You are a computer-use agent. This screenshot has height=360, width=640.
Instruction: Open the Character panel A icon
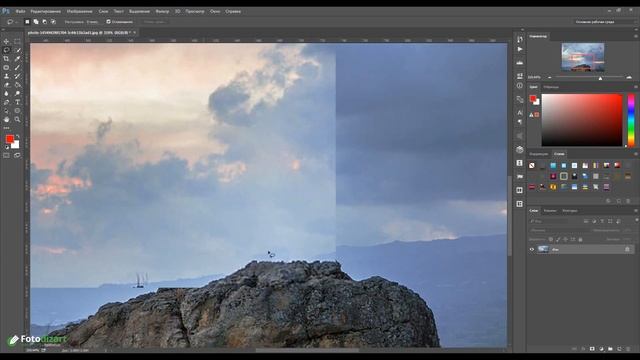[x=520, y=112]
